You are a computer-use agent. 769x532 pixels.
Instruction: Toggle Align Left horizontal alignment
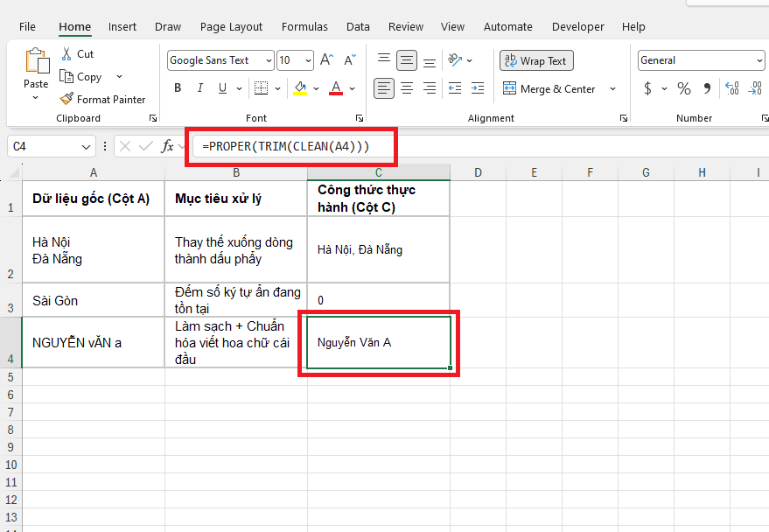point(384,88)
